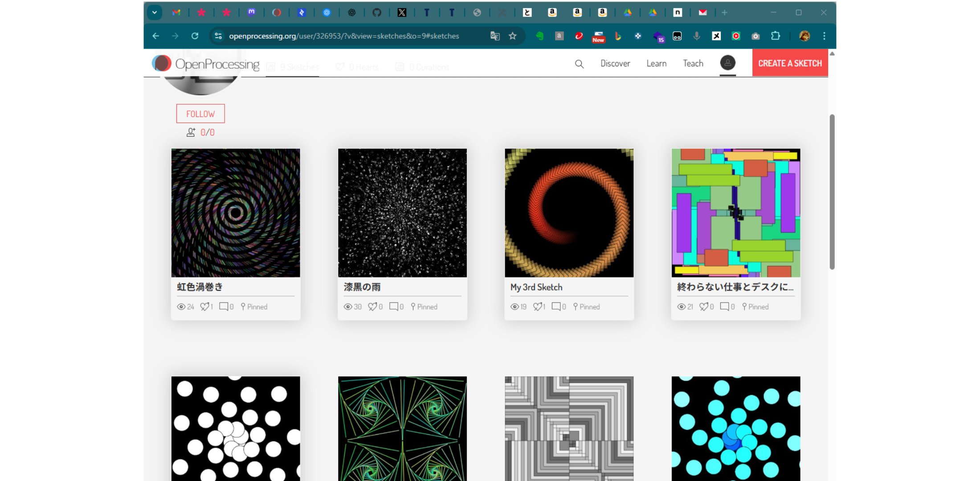Viewport: 980px width, 481px height.
Task: Expand the browser tab search dropdown
Action: click(155, 12)
